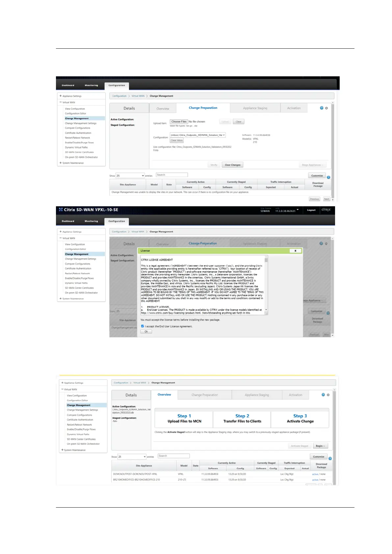The image size is (392, 554).
Task: Open gear settings icon in Overview screenshot
Action: 328,395
